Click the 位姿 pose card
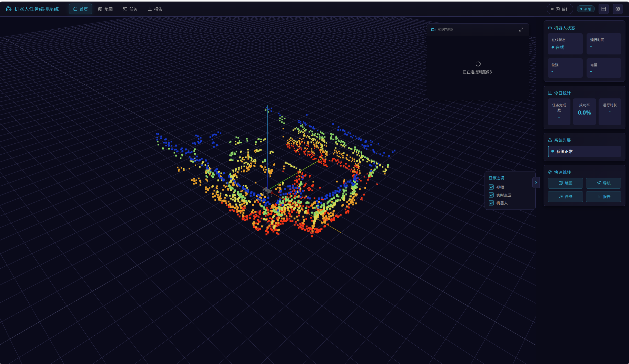629x364 pixels. (565, 68)
